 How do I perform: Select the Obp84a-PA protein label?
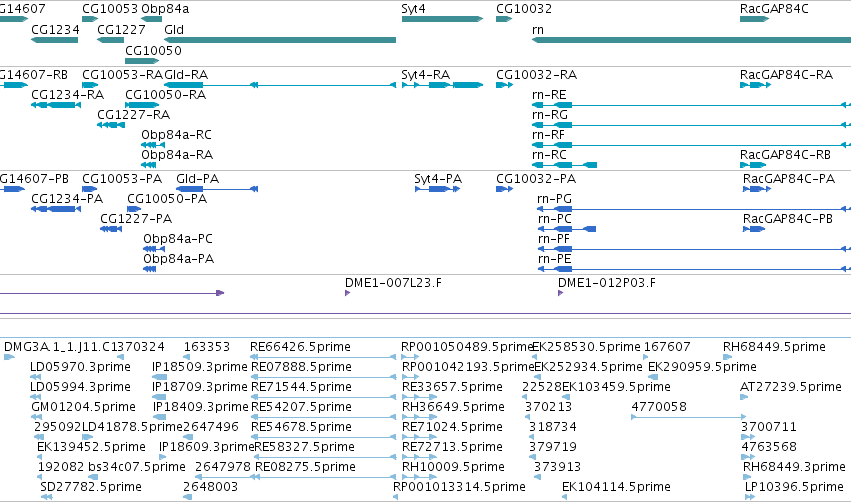coord(179,259)
